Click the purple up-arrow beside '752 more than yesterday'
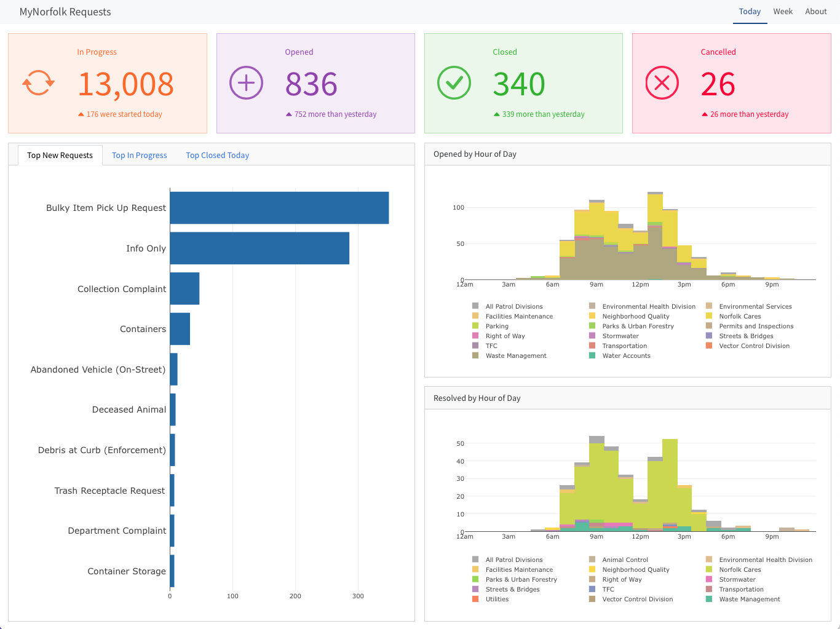This screenshot has width=840, height=629. 288,114
